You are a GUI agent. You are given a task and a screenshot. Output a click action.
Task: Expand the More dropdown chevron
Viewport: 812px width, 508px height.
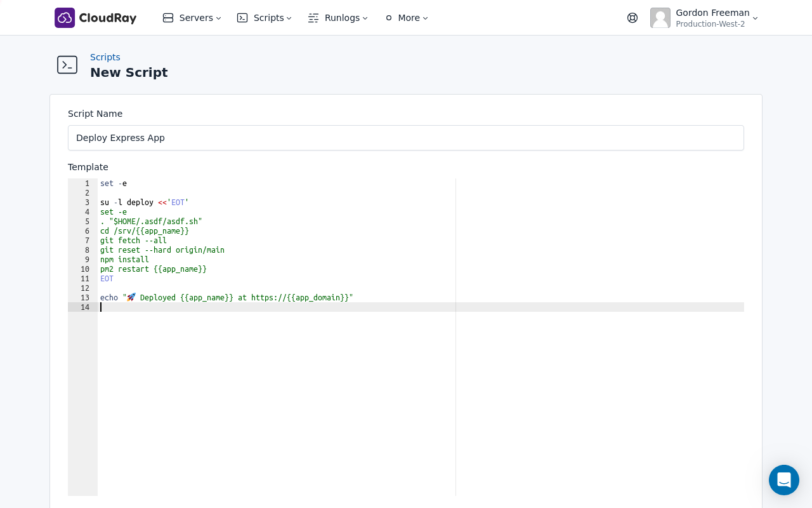[x=425, y=18]
